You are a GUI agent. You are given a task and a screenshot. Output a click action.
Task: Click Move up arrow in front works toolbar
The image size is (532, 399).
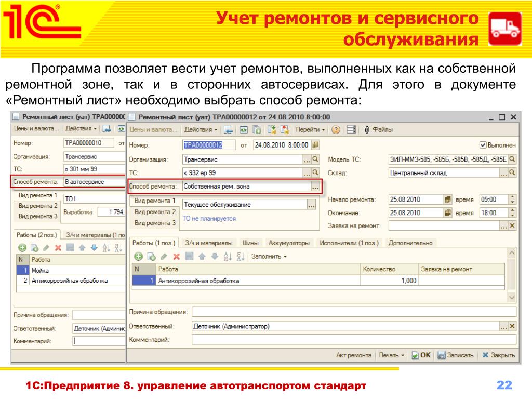202,257
